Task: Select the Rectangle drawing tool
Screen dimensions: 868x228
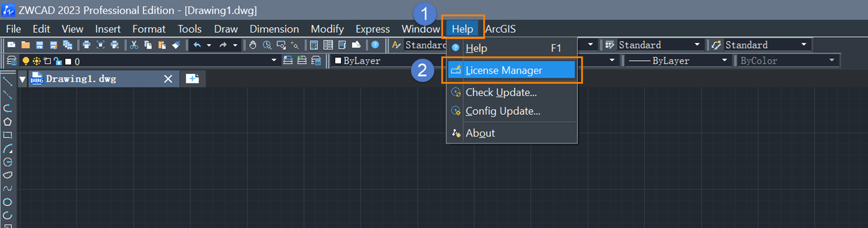Action: (8, 135)
